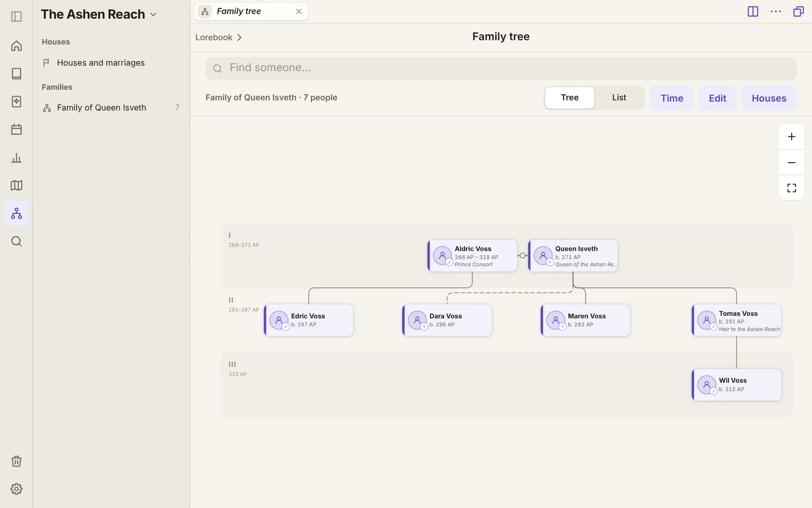Click the Find someone search field
Viewport: 812px width, 508px height.
[501, 68]
